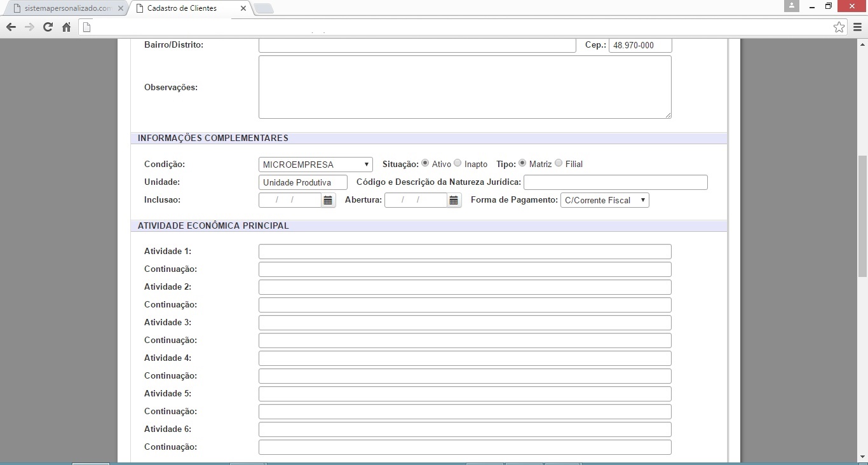This screenshot has height=465, width=868.
Task: Switch to the sistemapersonalizado browser tab
Action: click(62, 8)
